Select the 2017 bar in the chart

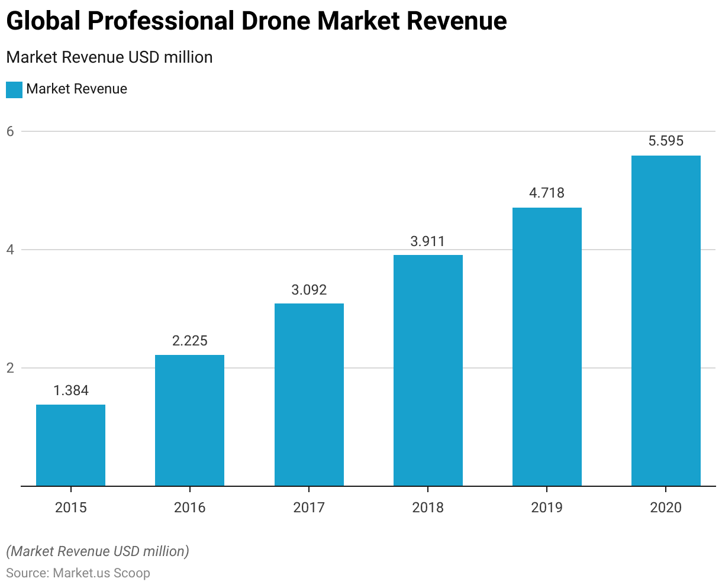point(309,395)
